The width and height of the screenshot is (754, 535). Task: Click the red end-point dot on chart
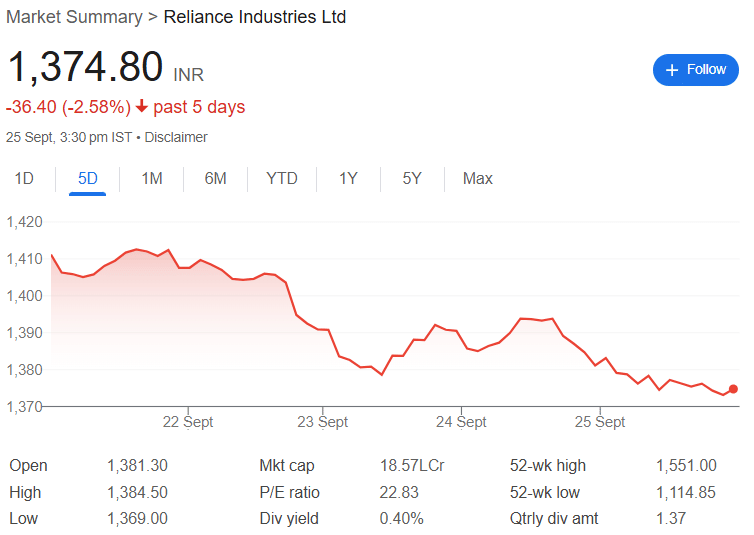pyautogui.click(x=733, y=389)
